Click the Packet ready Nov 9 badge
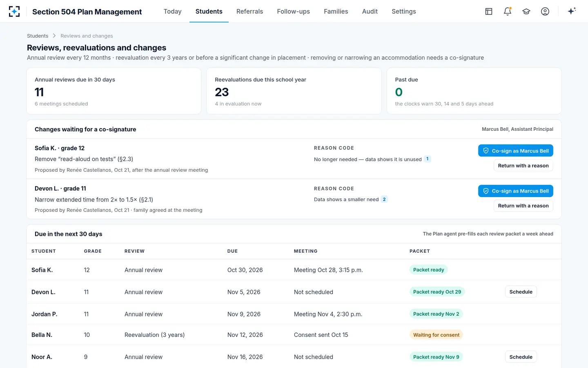588x368 pixels. click(436, 357)
